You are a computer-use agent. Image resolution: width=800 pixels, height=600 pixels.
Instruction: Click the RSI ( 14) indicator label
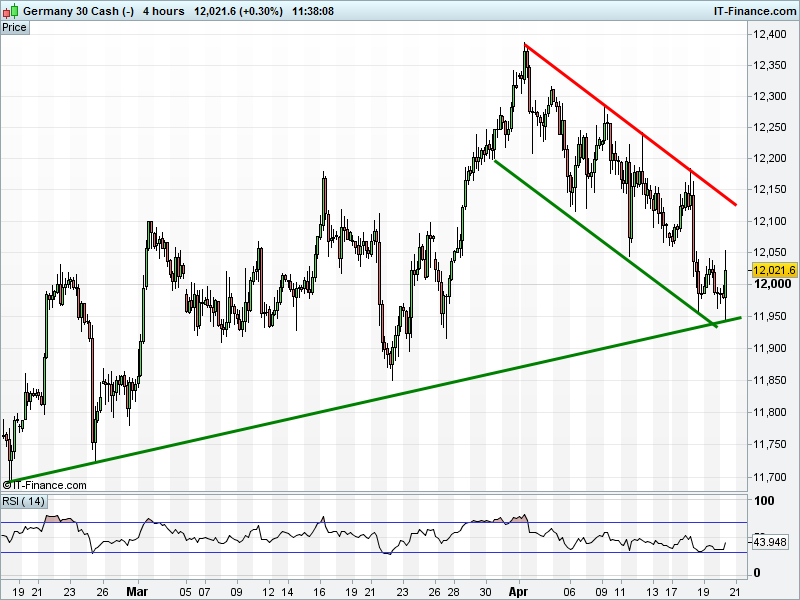pyautogui.click(x=23, y=501)
